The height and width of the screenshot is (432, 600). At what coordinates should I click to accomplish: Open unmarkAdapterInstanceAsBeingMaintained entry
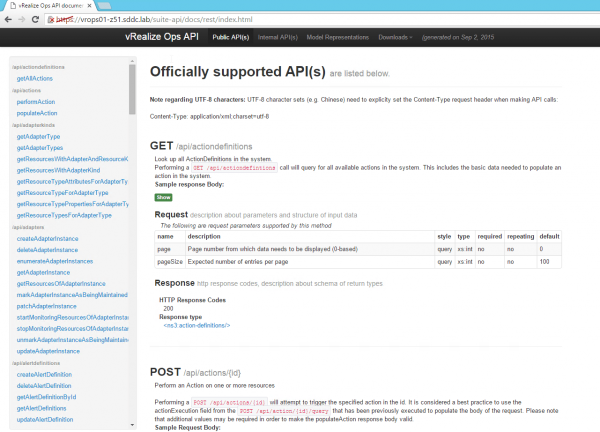point(72,340)
